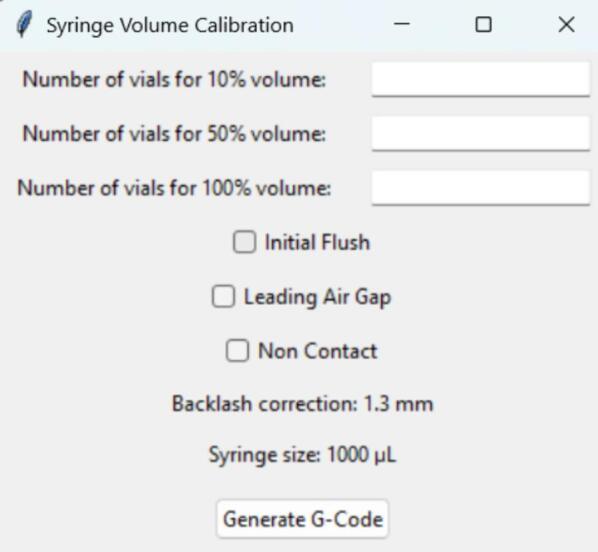Click the 'Non Contact' label text

pyautogui.click(x=317, y=351)
